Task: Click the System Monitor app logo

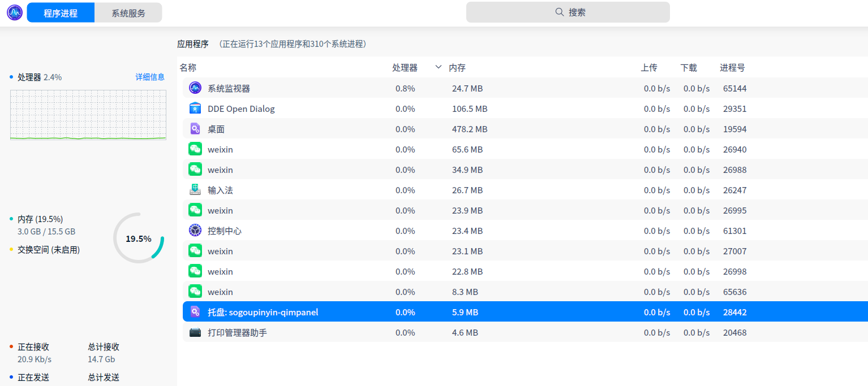Action: click(x=15, y=12)
